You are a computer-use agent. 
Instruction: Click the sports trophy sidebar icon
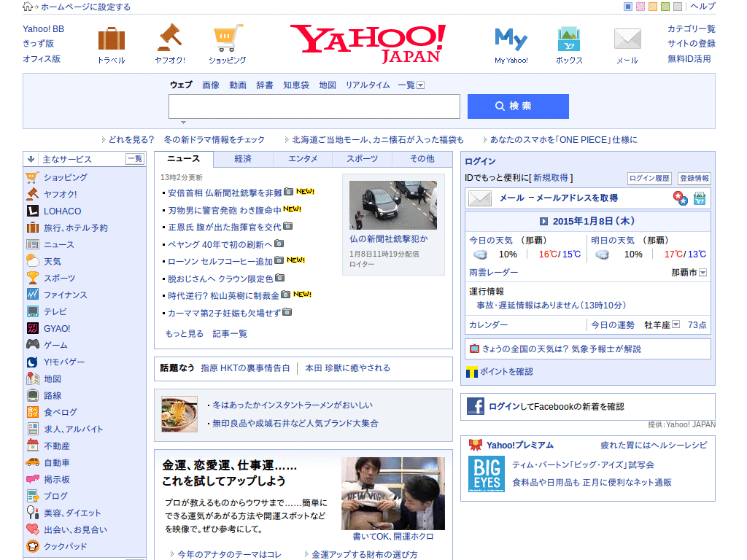coord(32,278)
